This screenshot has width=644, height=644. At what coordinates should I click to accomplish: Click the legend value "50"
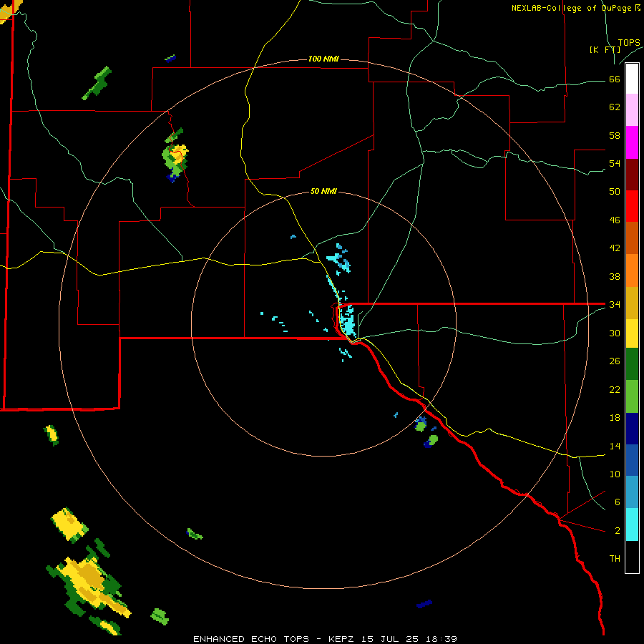click(615, 191)
